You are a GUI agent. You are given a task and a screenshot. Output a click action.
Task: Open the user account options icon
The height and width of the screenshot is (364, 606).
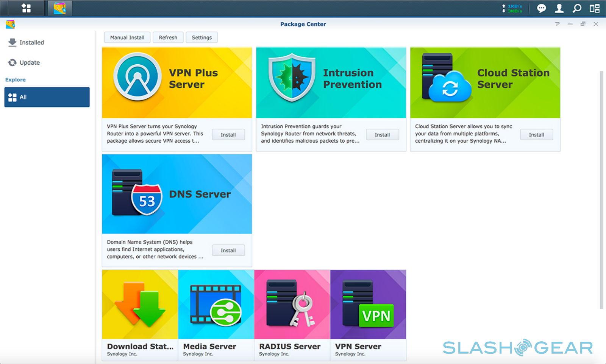coord(559,8)
